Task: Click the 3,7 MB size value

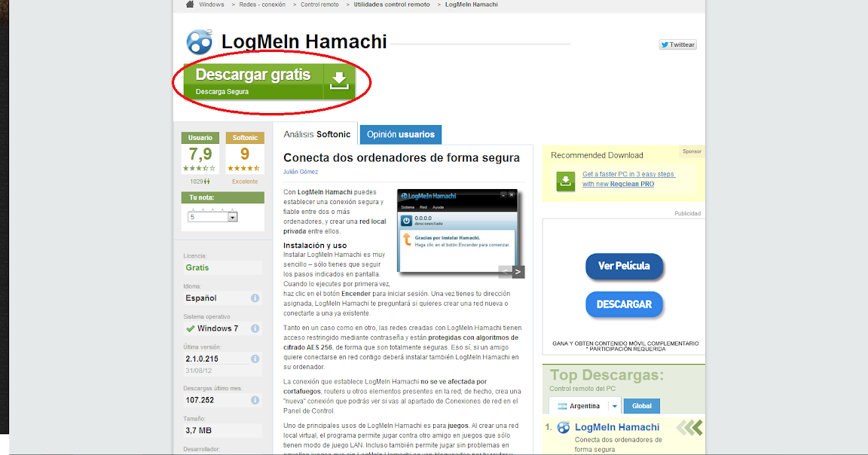Action: click(x=198, y=430)
